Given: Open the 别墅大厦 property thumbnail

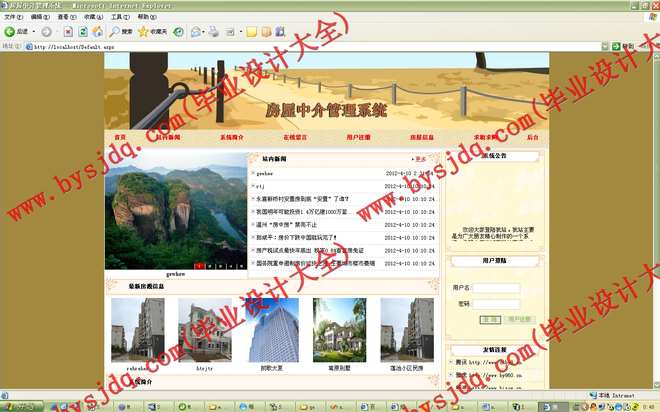Looking at the screenshot, I should (x=273, y=330).
